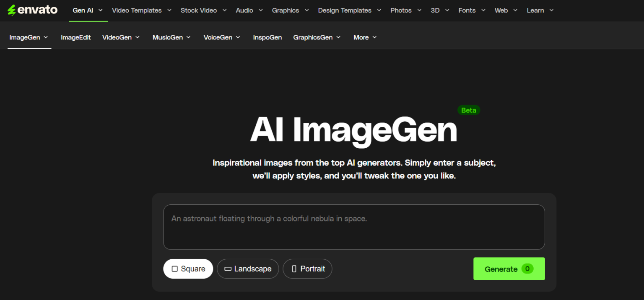This screenshot has height=300, width=644.
Task: Expand the Stock Video menu
Action: 203,10
